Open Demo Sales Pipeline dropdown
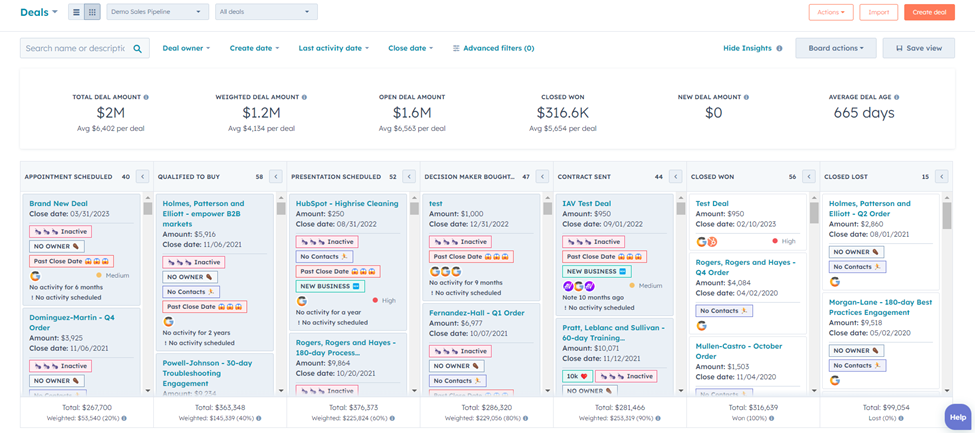975x433 pixels. 158,12
